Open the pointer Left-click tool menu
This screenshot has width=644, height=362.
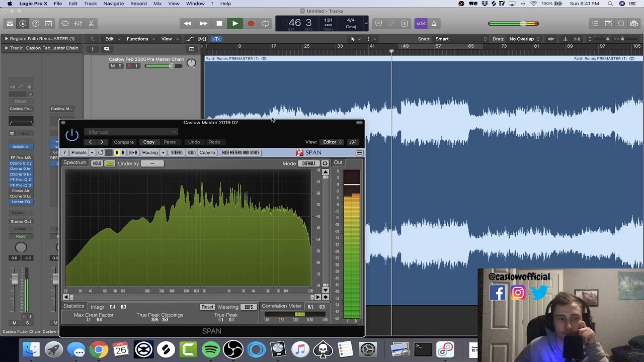point(355,39)
